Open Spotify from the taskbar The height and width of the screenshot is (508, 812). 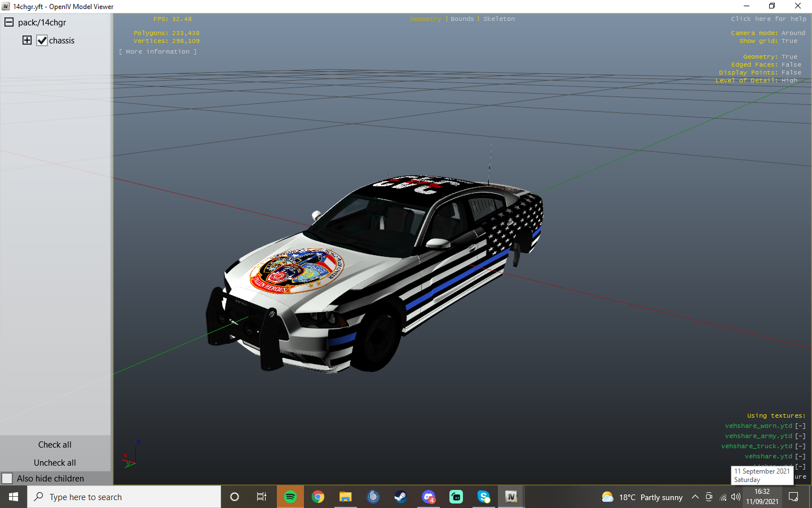point(290,497)
